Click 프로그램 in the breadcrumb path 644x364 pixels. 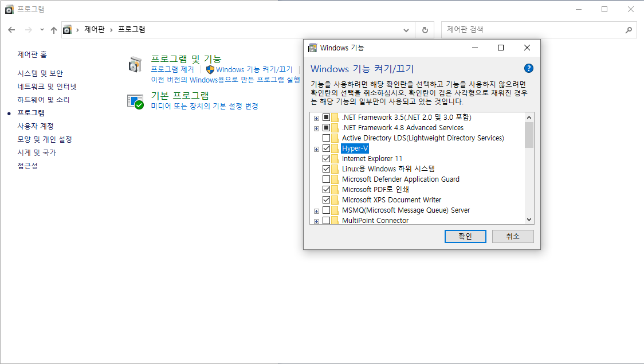coord(131,29)
